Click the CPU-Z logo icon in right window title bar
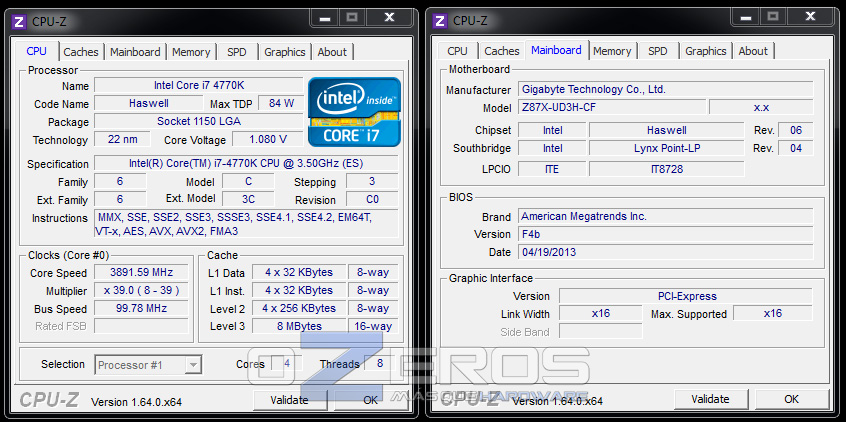This screenshot has width=846, height=422. coord(440,21)
